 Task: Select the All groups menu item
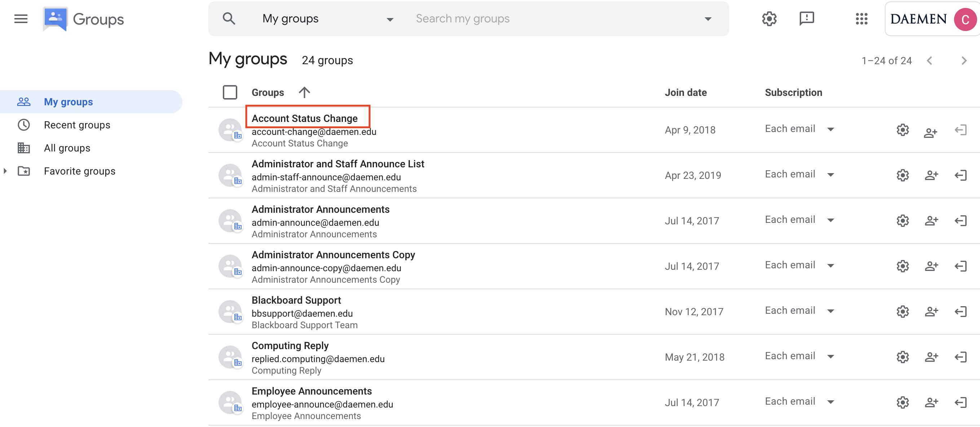click(67, 148)
